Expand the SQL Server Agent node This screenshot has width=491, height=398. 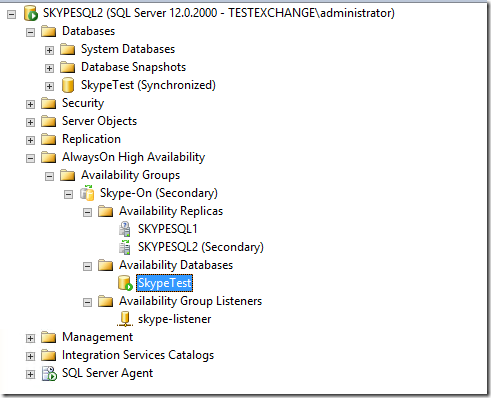tap(30, 374)
